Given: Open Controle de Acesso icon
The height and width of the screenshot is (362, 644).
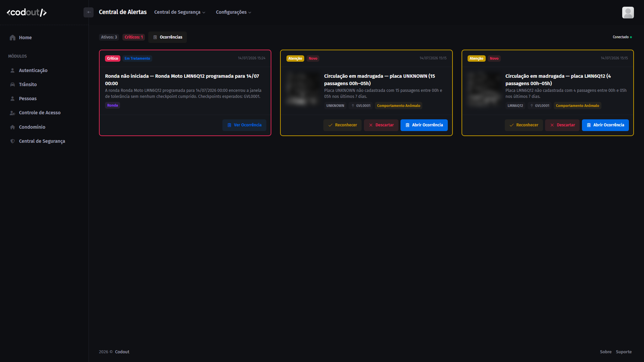Looking at the screenshot, I should pos(12,113).
